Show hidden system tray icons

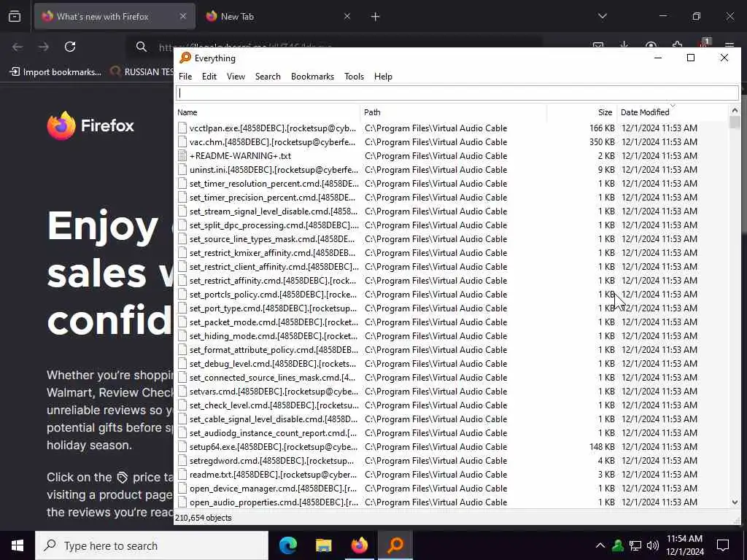pyautogui.click(x=600, y=545)
